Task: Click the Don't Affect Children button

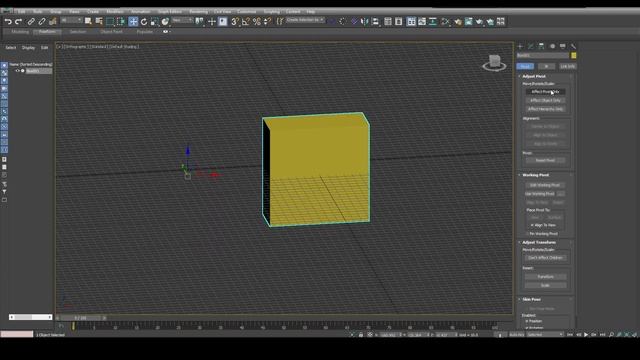Action: pyautogui.click(x=545, y=258)
